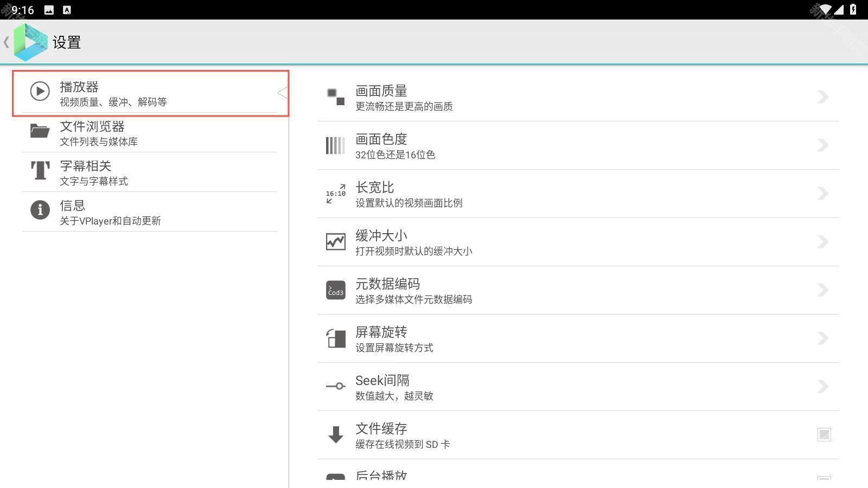
Task: Click the back arrow next to 设置
Action: pyautogui.click(x=7, y=42)
